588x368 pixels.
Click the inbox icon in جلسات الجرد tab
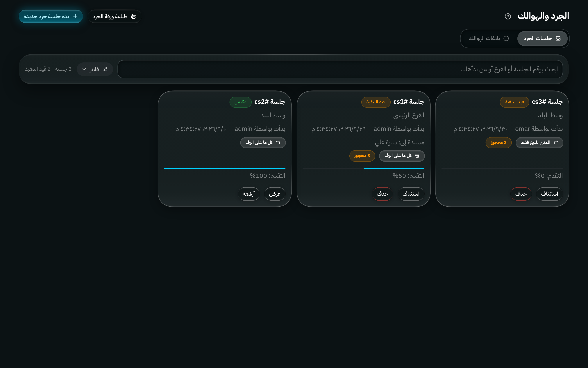tap(558, 38)
